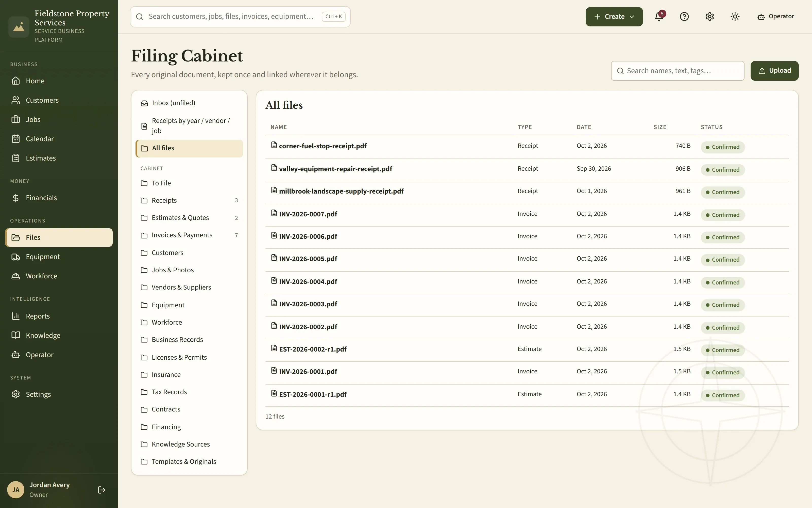Sort by the NAME column header
Screen dimensions: 812x508
click(x=279, y=127)
